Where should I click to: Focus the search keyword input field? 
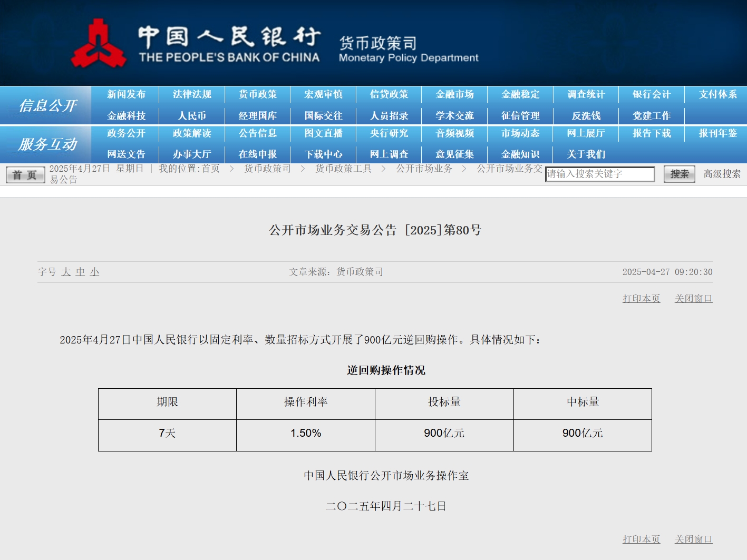point(600,174)
